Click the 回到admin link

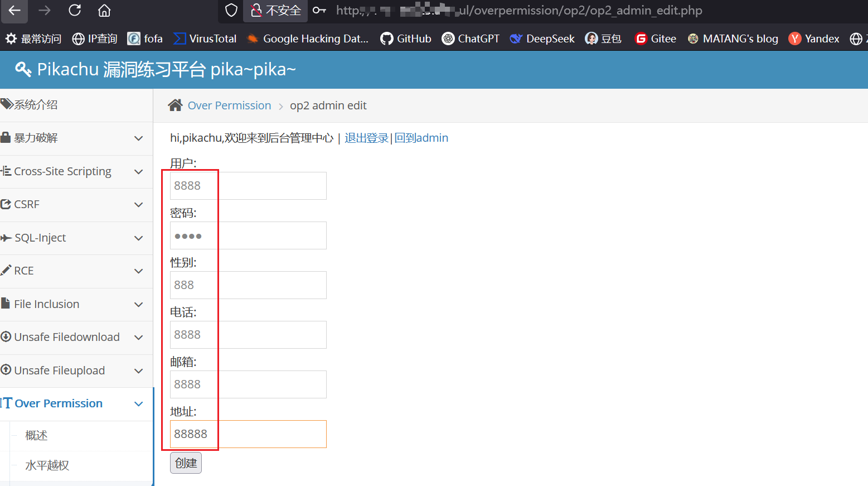[x=421, y=138]
